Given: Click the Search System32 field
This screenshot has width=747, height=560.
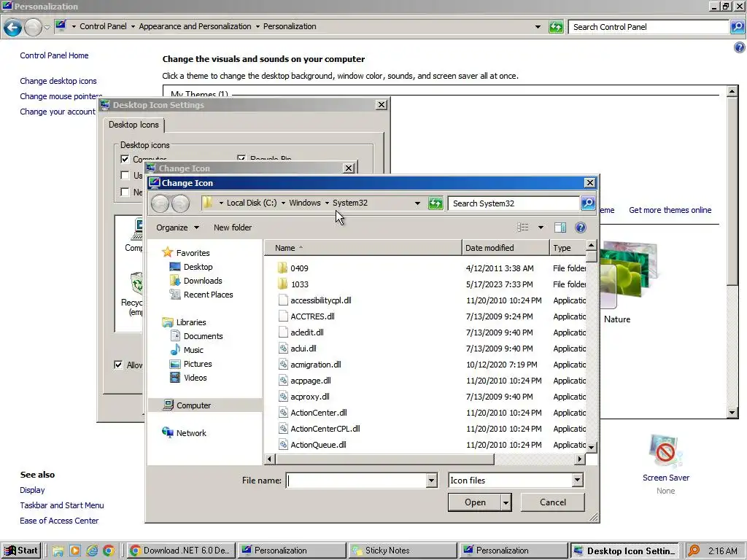Looking at the screenshot, I should 514,203.
